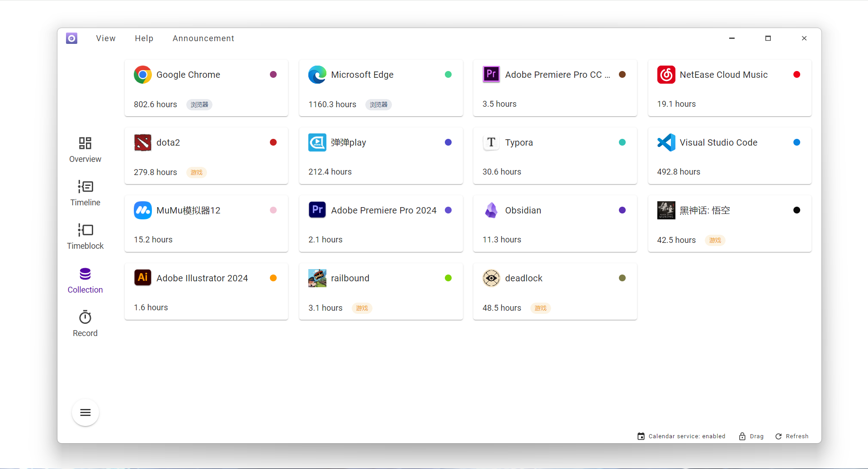Click the 浏览器 tag on Google Chrome
Screen dimensions: 868x469
pos(199,104)
